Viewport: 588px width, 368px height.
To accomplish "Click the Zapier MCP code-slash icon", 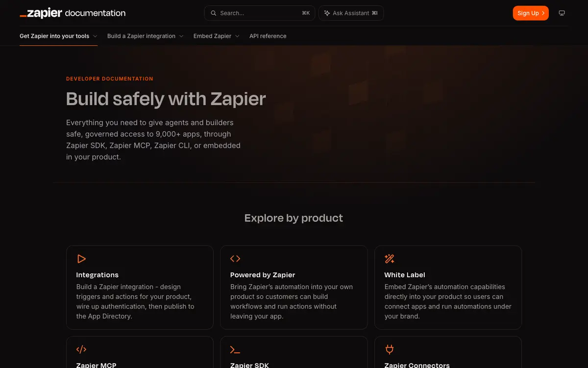I will 81,349.
